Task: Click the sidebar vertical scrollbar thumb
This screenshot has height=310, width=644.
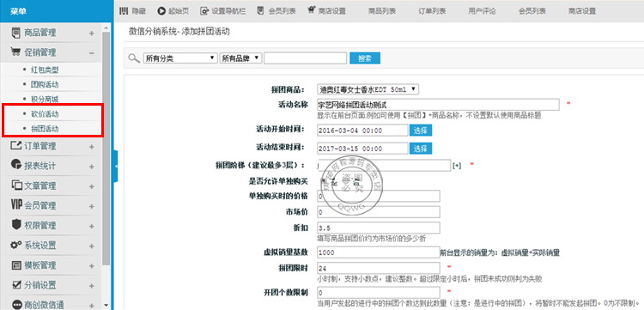Action: pyautogui.click(x=106, y=149)
